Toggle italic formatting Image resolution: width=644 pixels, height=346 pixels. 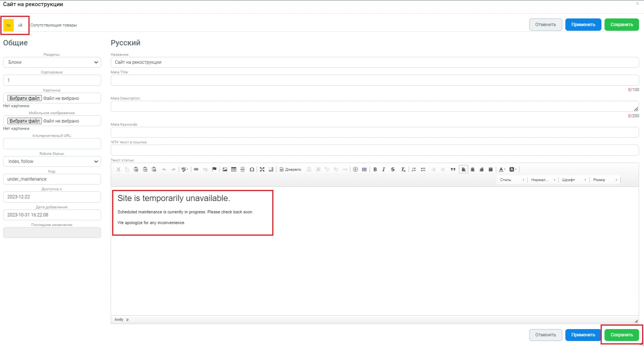pos(383,170)
